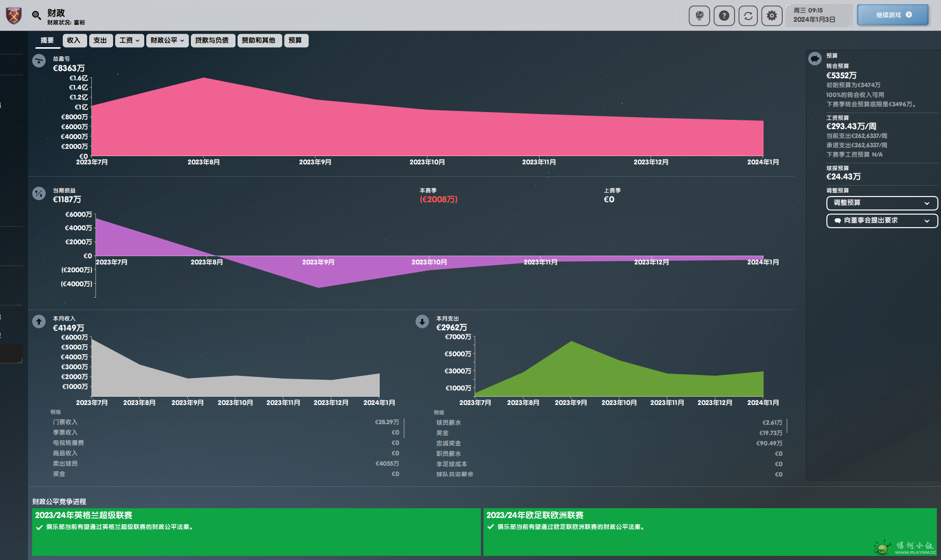941x560 pixels.
Task: Expand the 工资 wages dropdown
Action: [129, 40]
